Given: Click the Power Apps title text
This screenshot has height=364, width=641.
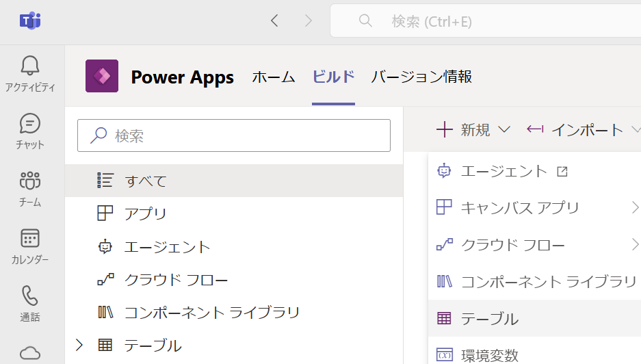Looking at the screenshot, I should [183, 77].
